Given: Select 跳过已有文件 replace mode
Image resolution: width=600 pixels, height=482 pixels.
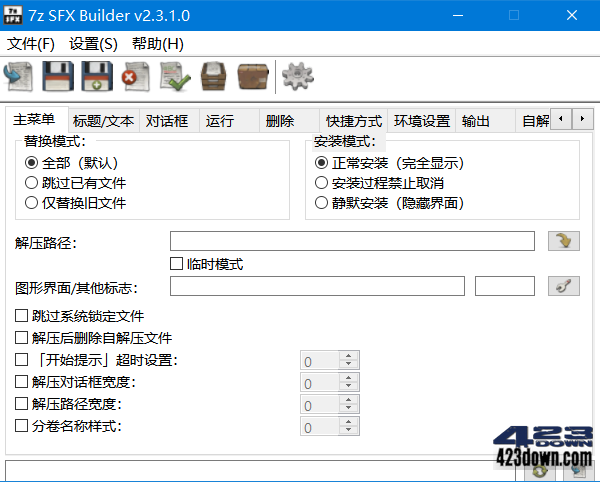Looking at the screenshot, I should [32, 183].
